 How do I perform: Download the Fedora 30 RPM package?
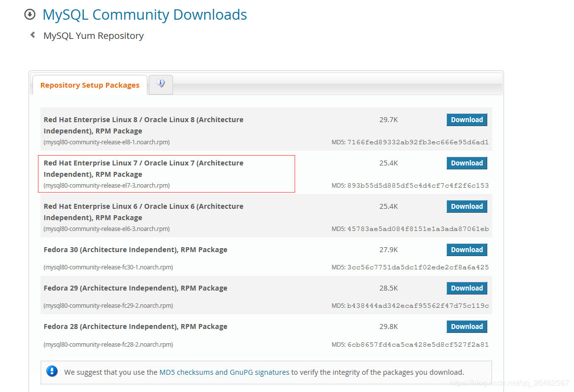(467, 250)
